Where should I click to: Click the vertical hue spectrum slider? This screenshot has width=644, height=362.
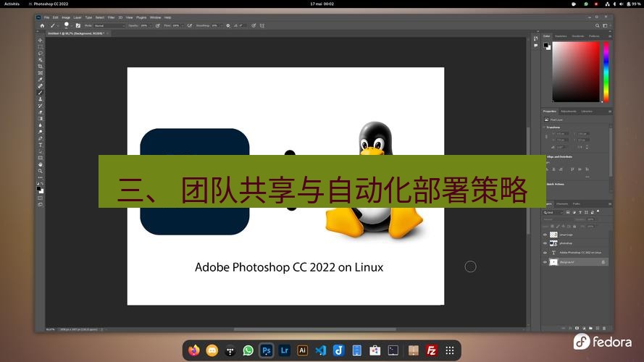606,72
